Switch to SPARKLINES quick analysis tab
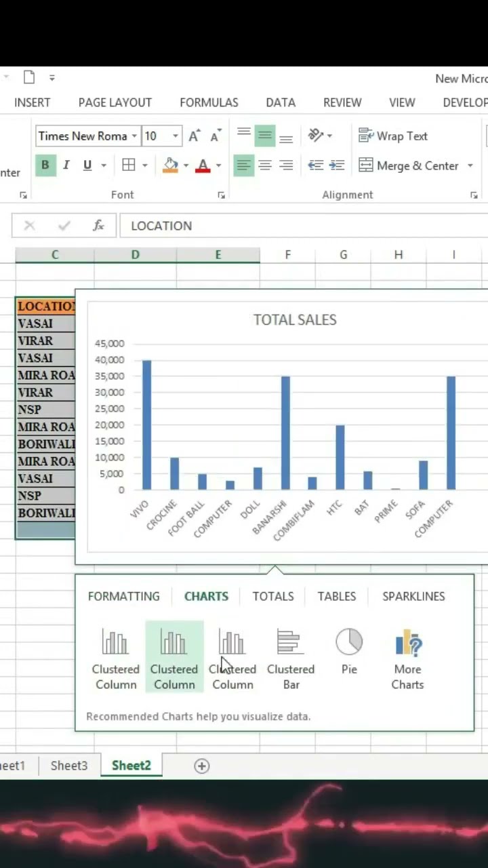Viewport: 488px width, 868px height. coord(413,596)
